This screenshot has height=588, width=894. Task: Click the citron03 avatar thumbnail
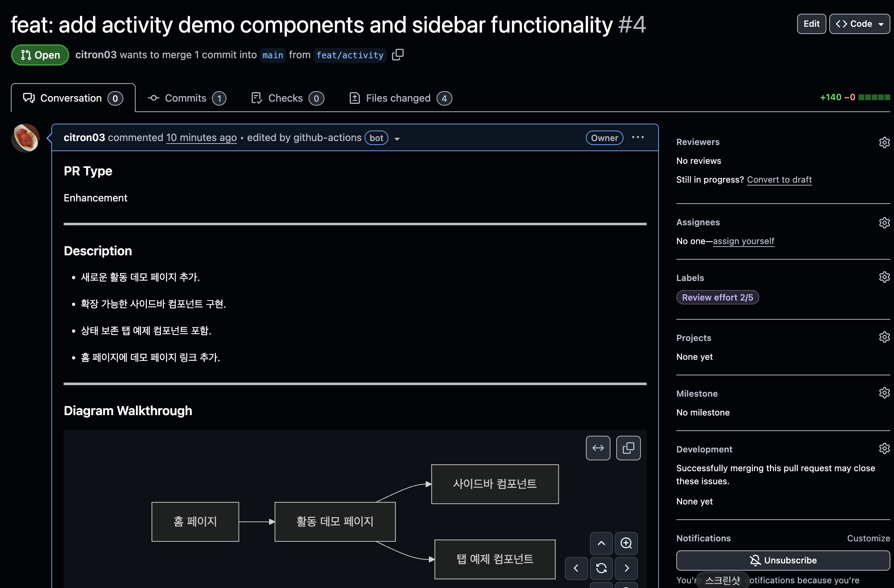coord(26,138)
